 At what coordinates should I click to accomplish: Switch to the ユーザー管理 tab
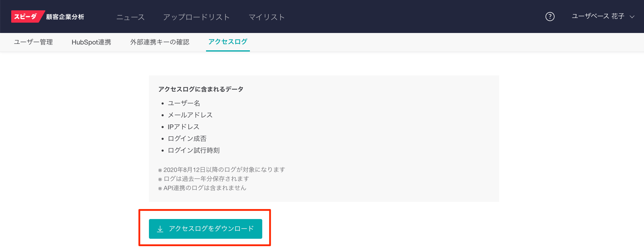tap(33, 42)
